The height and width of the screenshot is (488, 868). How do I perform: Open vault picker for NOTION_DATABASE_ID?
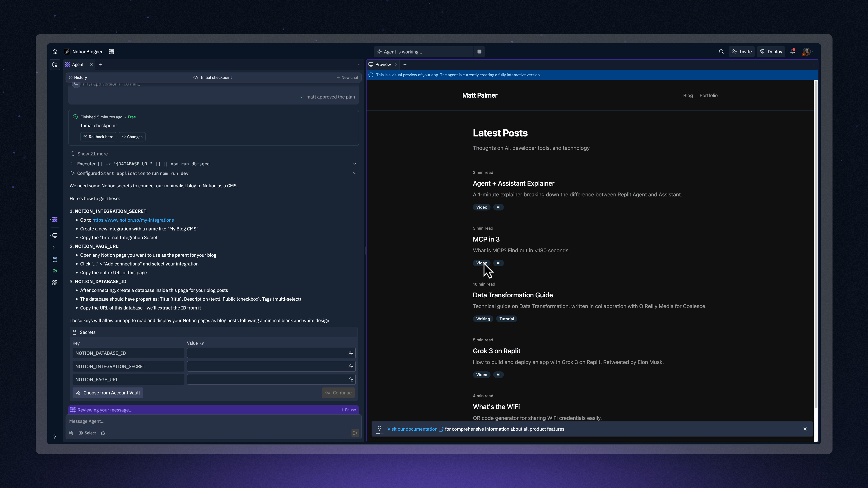pyautogui.click(x=351, y=353)
